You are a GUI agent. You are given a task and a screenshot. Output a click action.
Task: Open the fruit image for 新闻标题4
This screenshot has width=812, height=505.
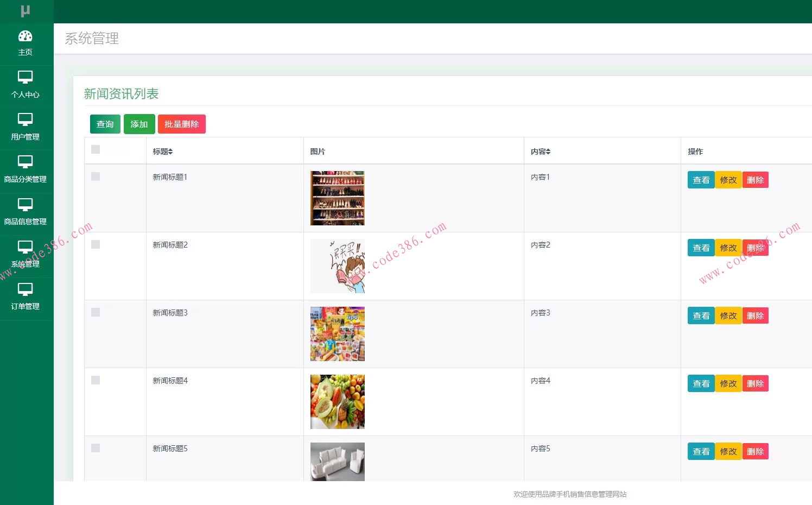pos(338,402)
